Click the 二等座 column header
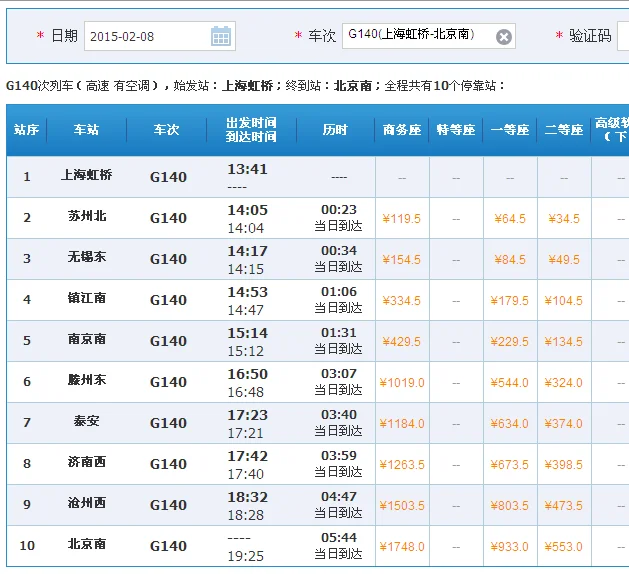This screenshot has height=574, width=629. pos(564,130)
